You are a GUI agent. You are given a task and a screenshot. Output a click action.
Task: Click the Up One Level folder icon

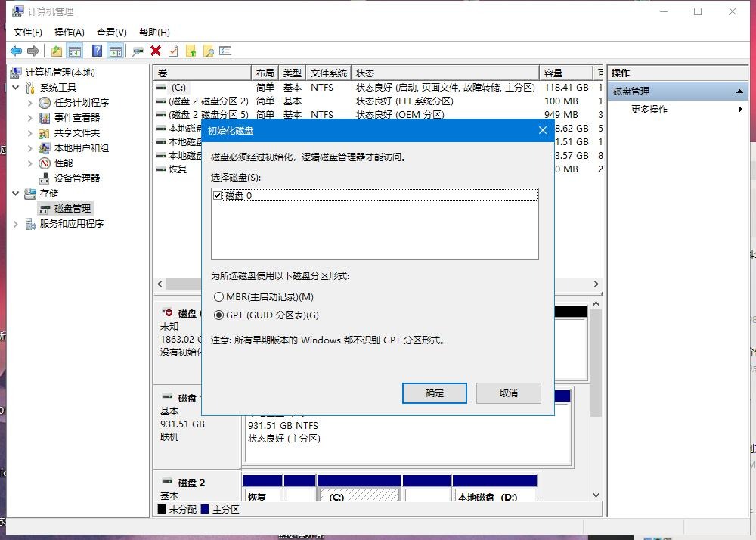57,51
